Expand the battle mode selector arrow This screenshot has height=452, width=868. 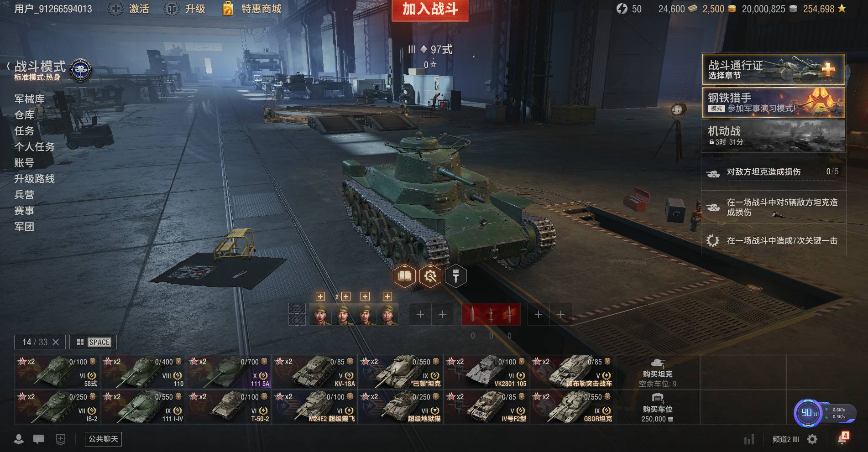pyautogui.click(x=8, y=66)
